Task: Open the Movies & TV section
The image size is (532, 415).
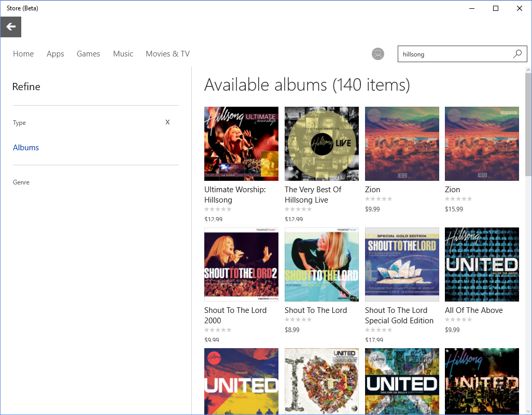Action: coord(167,53)
